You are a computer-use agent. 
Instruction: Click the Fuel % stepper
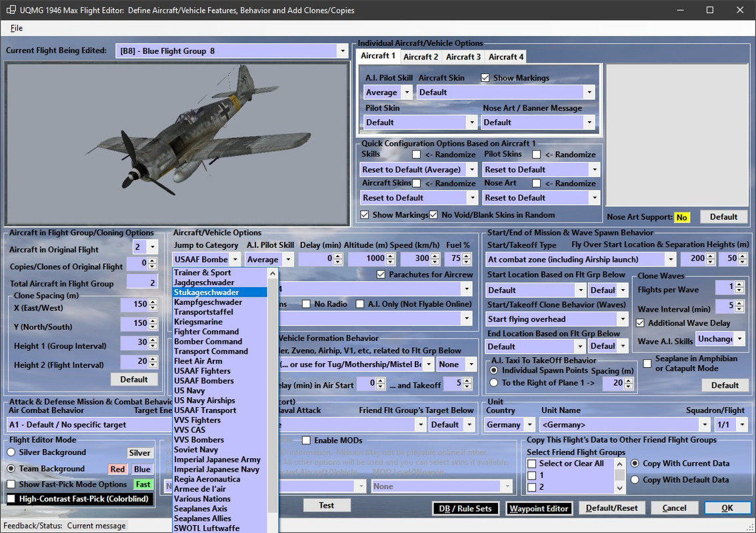[466, 259]
